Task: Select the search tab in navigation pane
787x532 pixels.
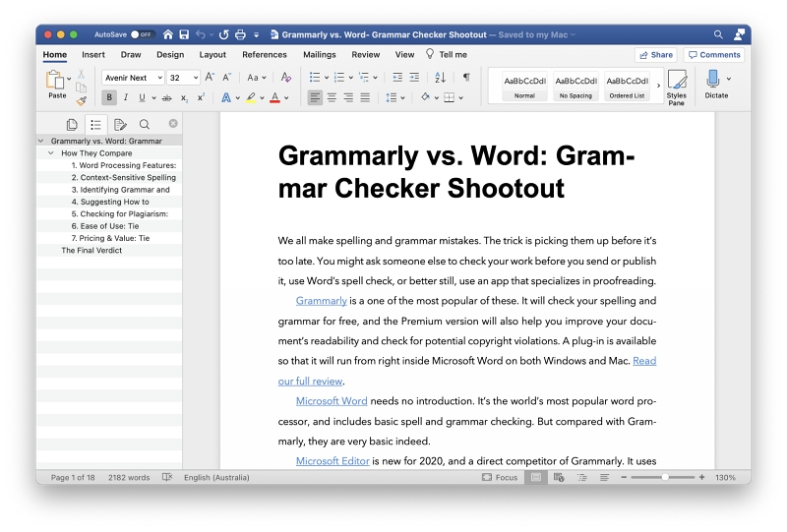Action: (145, 124)
